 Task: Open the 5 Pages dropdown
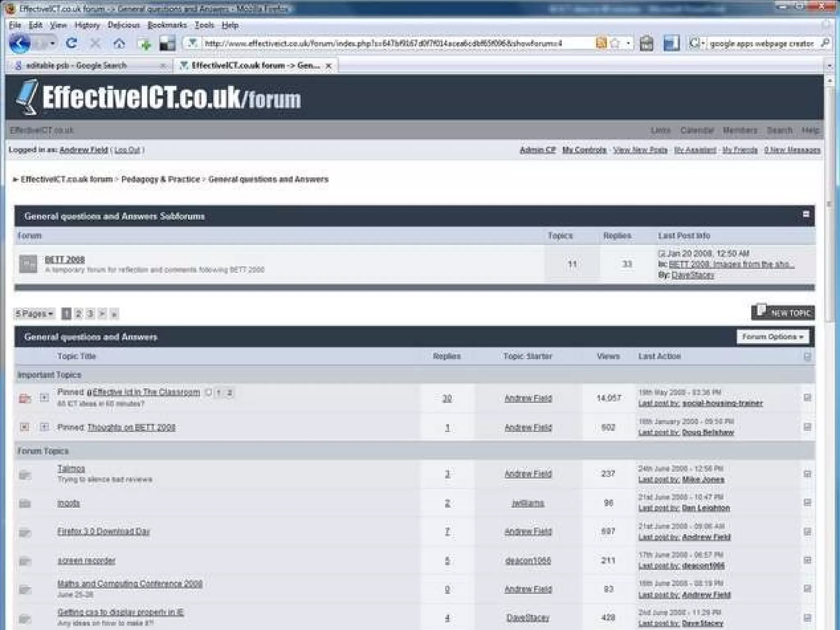click(x=34, y=314)
